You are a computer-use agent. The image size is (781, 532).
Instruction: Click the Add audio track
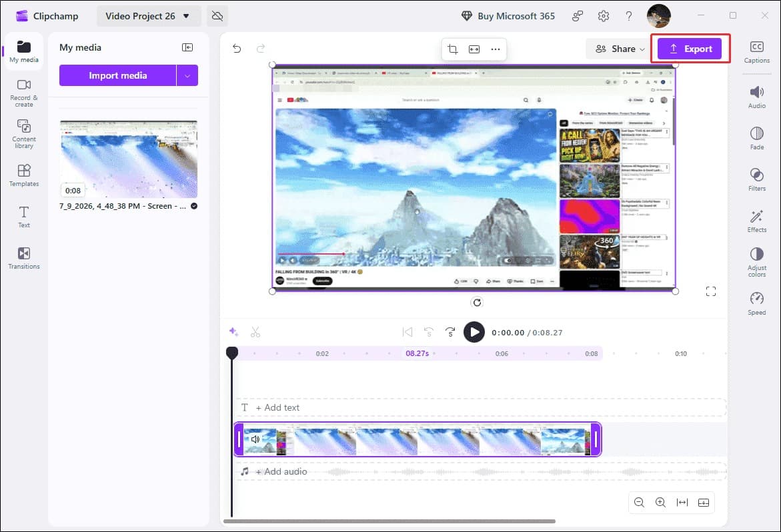pyautogui.click(x=480, y=471)
